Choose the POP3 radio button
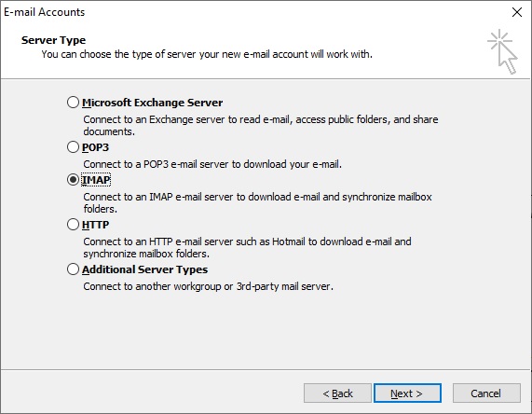Viewport: 532px width, 414px height. [x=73, y=147]
